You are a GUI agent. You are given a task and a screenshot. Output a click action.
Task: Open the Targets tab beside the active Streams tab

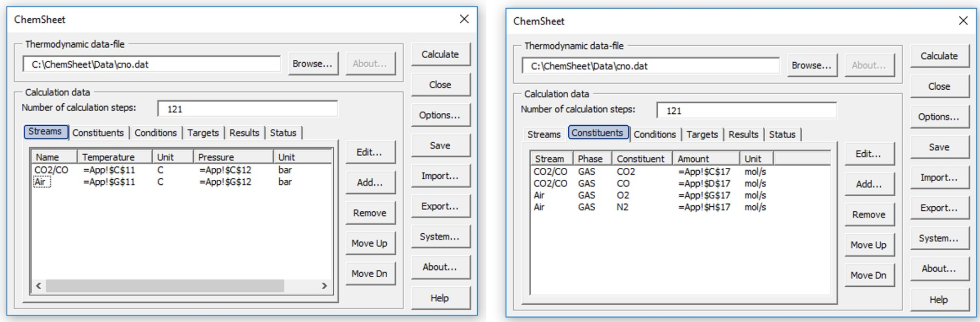tap(203, 133)
